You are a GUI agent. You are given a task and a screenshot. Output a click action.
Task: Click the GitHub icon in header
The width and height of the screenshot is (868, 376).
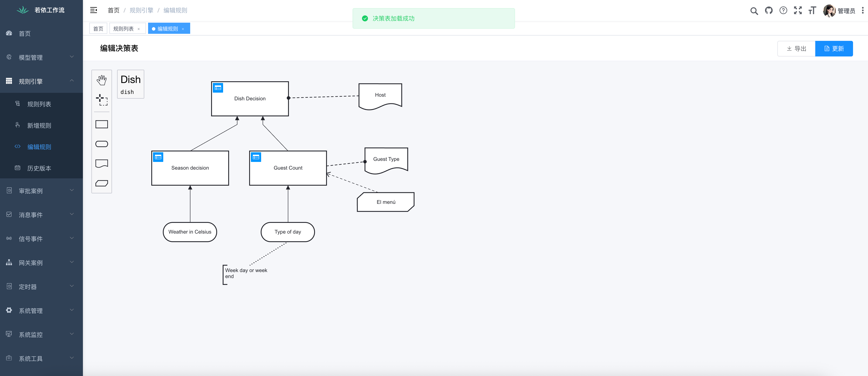coord(769,10)
